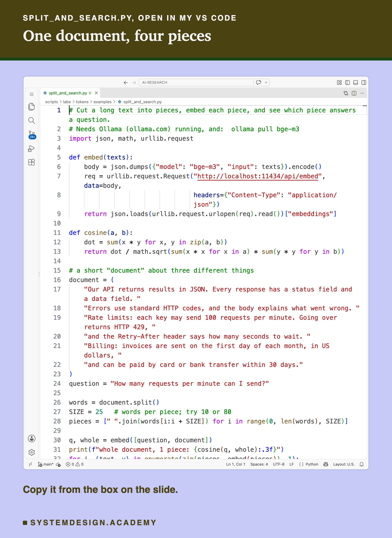Open changes compare icon in editor toolbar
The height and width of the screenshot is (538, 392).
coord(346,93)
